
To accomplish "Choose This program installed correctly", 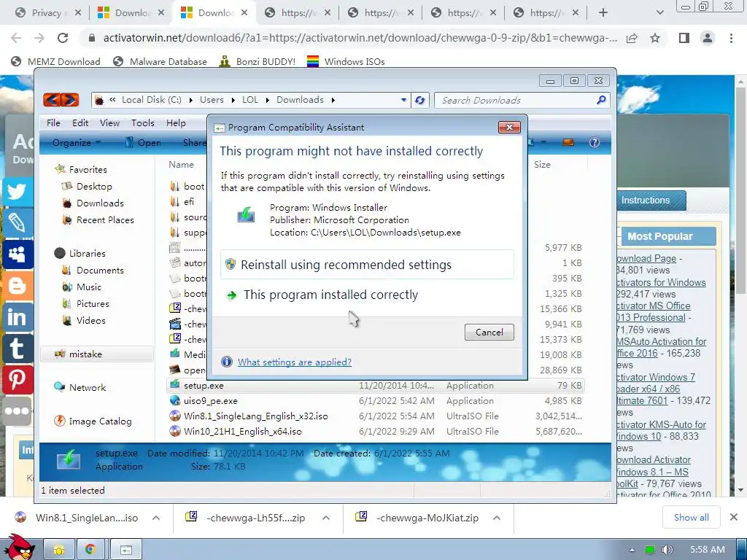I will (368, 295).
